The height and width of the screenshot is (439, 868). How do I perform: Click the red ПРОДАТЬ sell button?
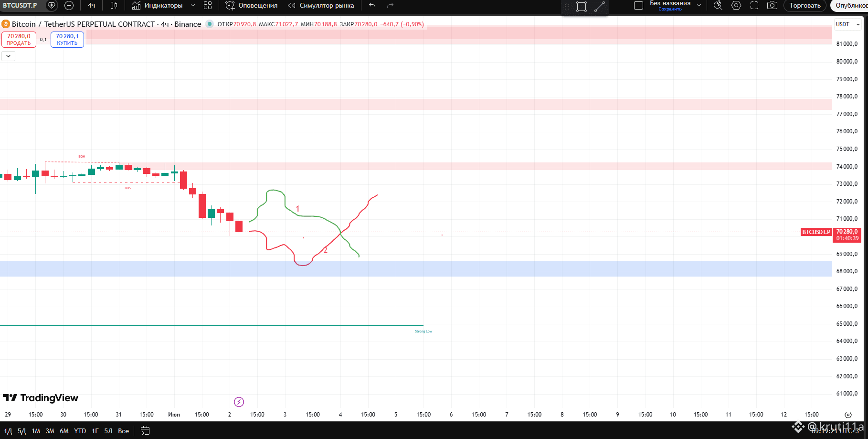tap(19, 40)
